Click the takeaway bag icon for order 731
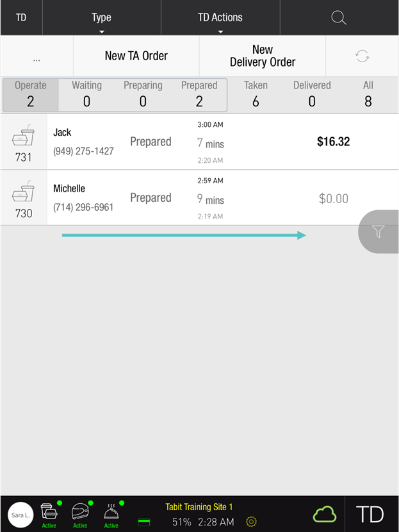The height and width of the screenshot is (532, 399). pos(24,137)
